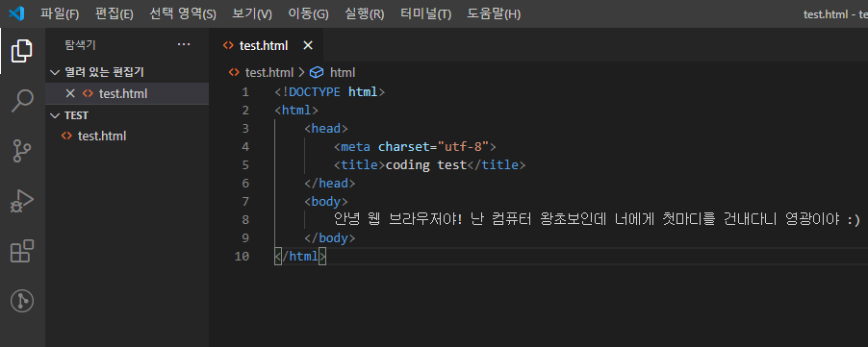Click the html symbol cube icon in breadcrumb
The width and height of the screenshot is (868, 347).
(x=316, y=72)
